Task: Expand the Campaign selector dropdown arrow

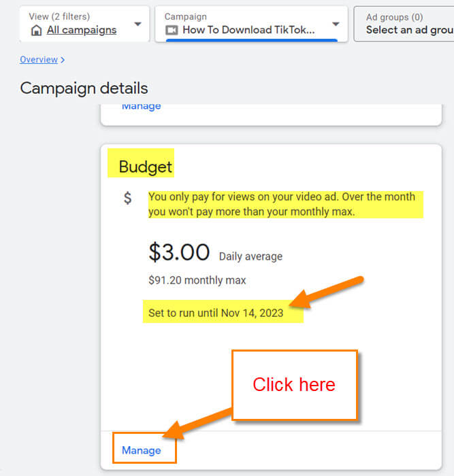Action: tap(336, 24)
